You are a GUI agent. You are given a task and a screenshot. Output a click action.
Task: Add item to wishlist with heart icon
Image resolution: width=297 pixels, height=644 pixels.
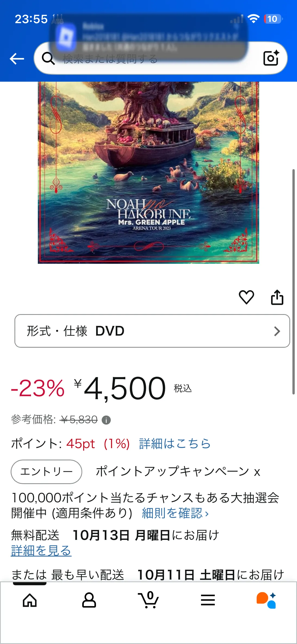coord(246,297)
